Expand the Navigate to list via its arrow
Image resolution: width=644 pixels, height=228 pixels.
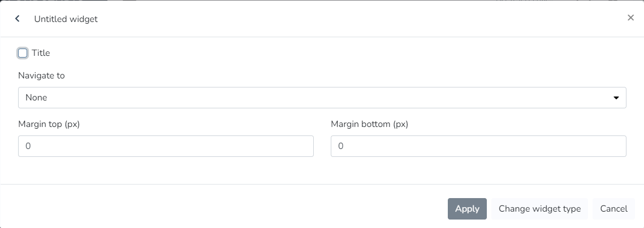[616, 98]
